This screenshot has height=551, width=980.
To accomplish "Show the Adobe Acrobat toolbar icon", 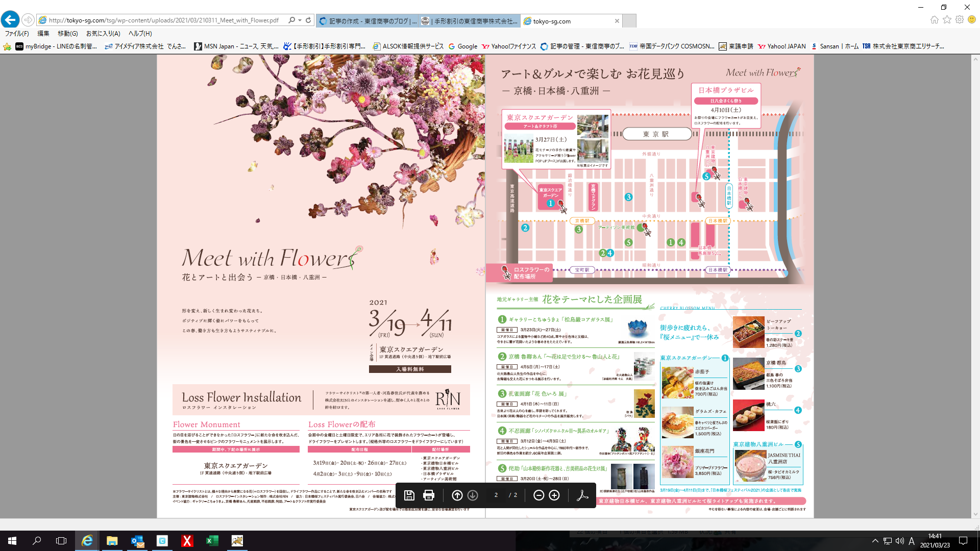I will pyautogui.click(x=582, y=495).
